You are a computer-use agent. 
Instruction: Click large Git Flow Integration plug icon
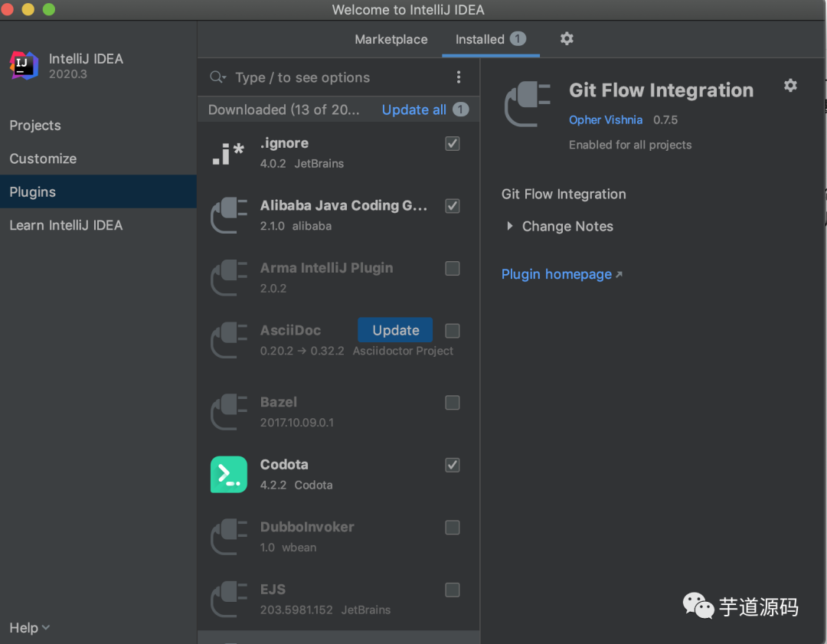527,104
